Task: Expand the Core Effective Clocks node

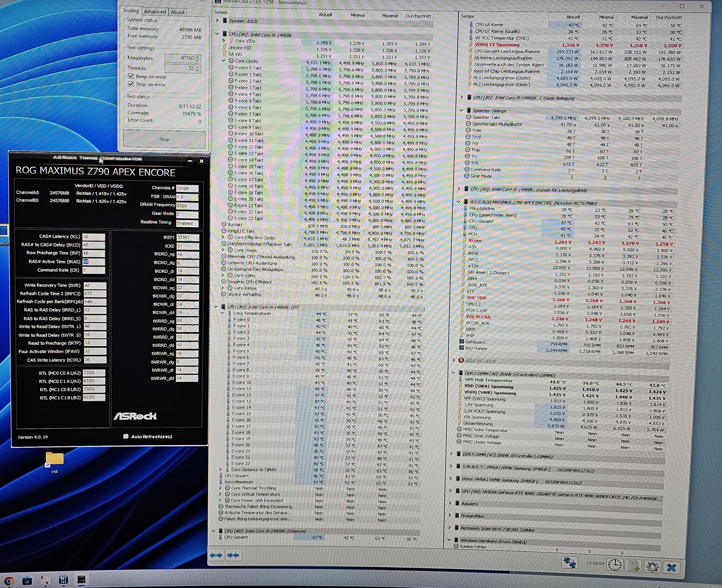Action: point(223,237)
